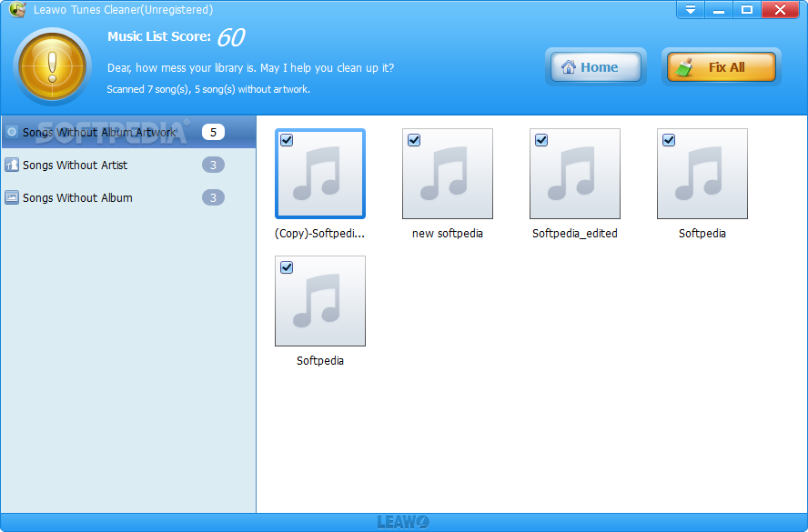Click the '(Copy)-Softpedi...' song label
The image size is (808, 532).
(x=319, y=234)
